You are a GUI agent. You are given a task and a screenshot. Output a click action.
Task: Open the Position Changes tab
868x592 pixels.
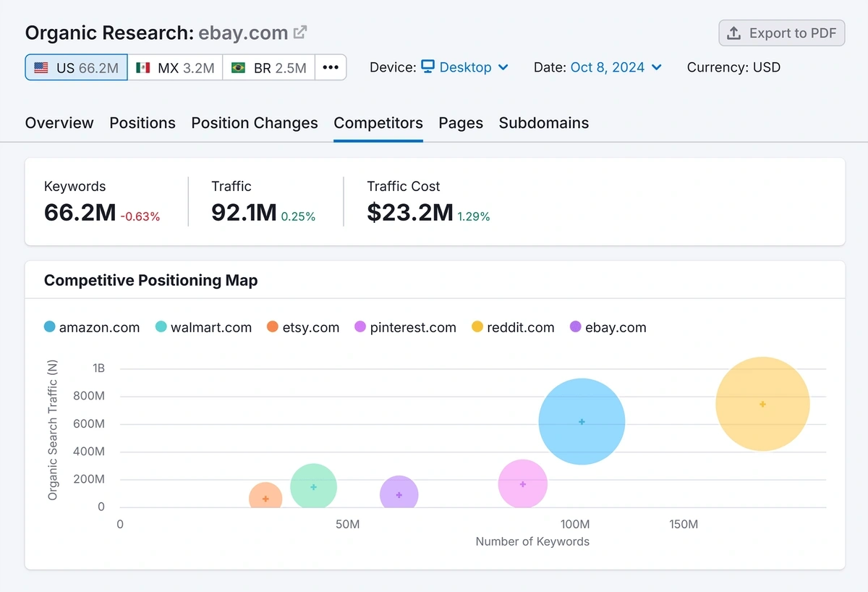pyautogui.click(x=255, y=123)
